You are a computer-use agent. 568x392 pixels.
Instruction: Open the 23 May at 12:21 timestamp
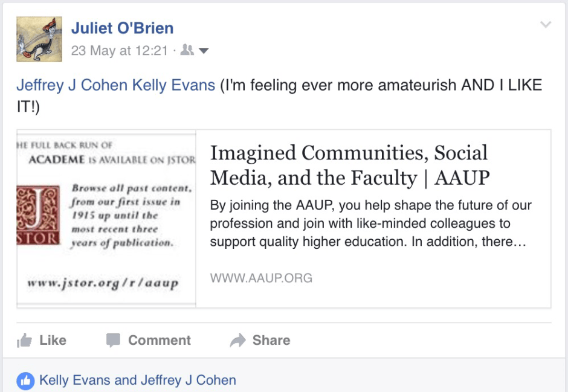119,51
